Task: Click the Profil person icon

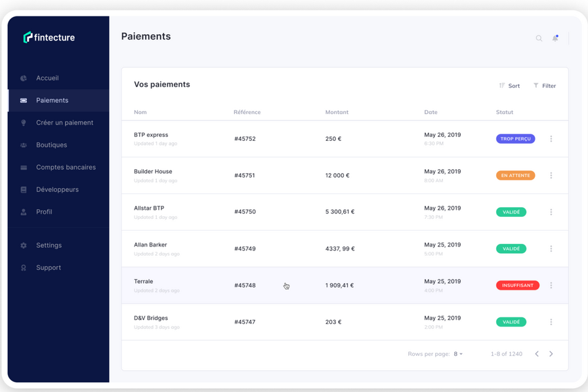Action: (x=24, y=212)
